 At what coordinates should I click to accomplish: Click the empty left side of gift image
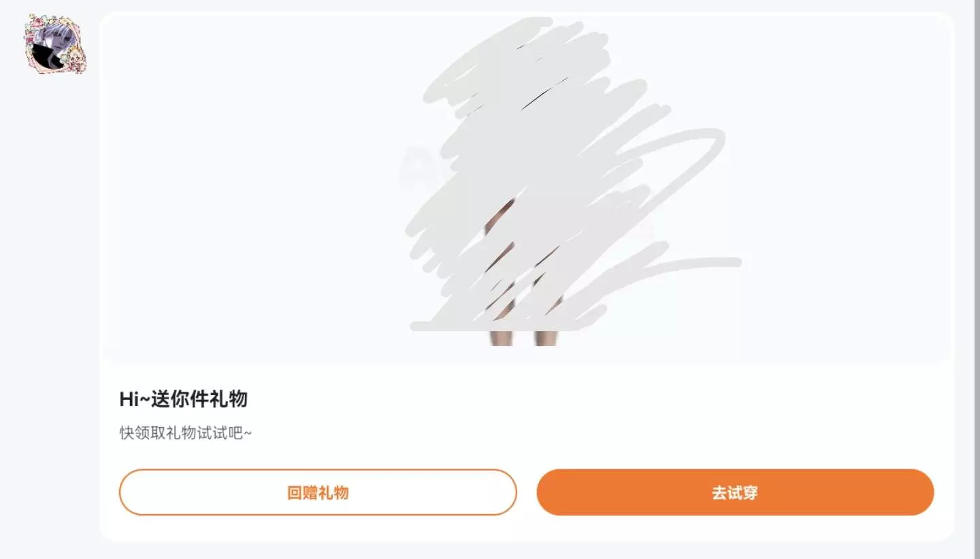coord(252,188)
